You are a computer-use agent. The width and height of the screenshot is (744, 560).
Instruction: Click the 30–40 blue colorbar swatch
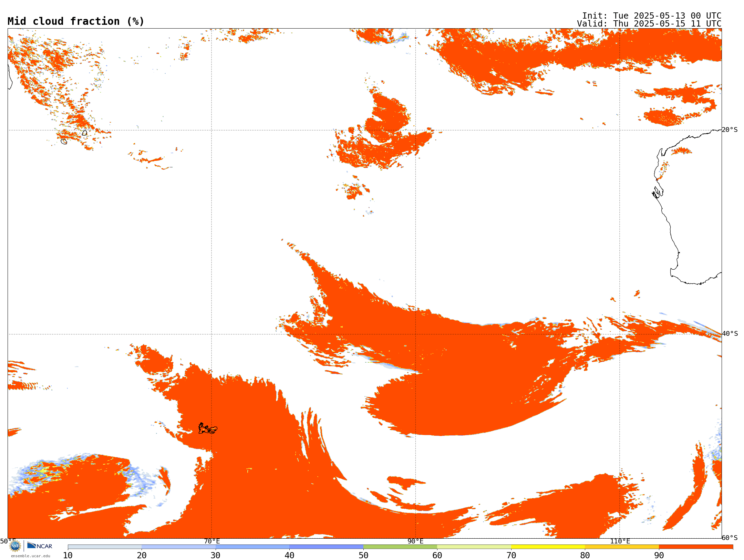(x=252, y=547)
